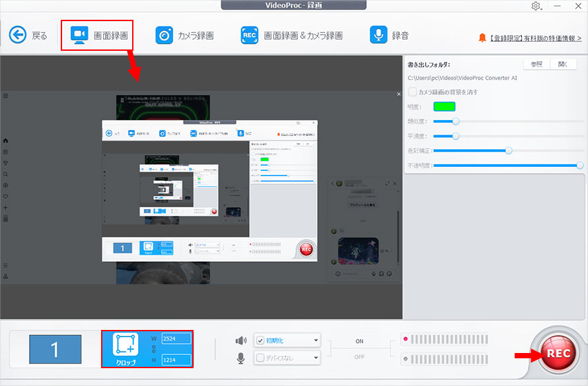Open the settings gear in title bar
Viewport: 588px width, 386px height.
[536, 6]
